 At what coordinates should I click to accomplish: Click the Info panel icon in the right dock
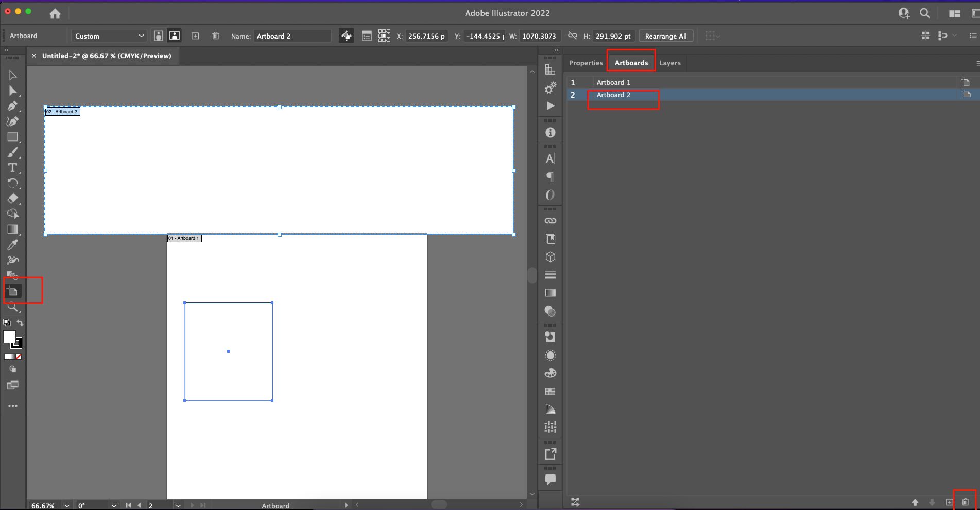550,132
